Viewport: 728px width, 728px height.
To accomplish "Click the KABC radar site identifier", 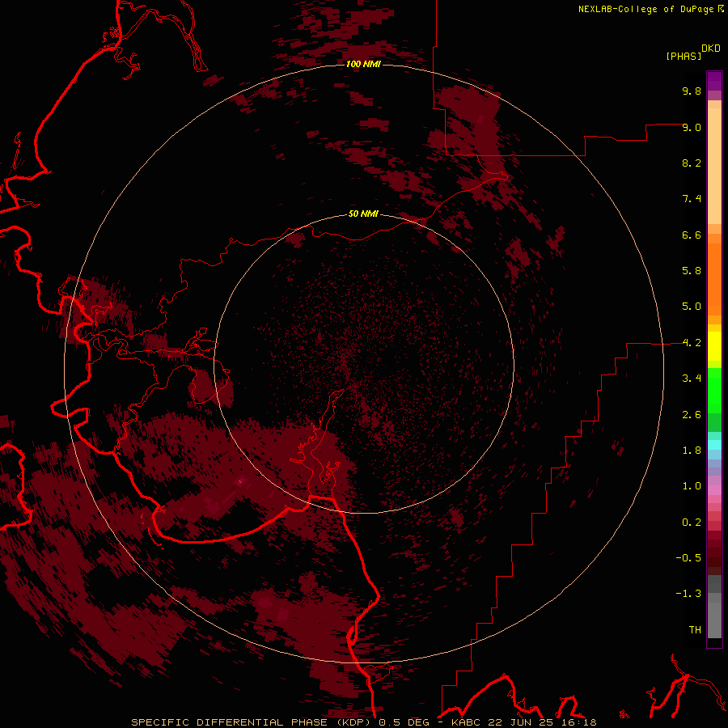I will [467, 722].
